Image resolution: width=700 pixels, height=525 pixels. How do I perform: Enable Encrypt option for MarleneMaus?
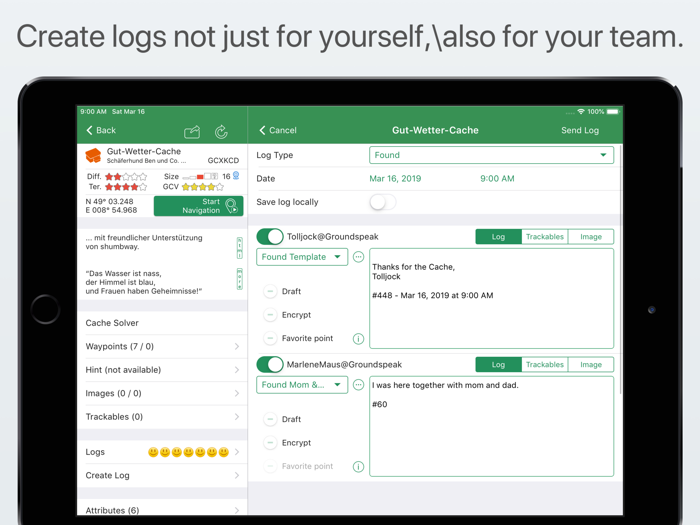[x=270, y=443]
